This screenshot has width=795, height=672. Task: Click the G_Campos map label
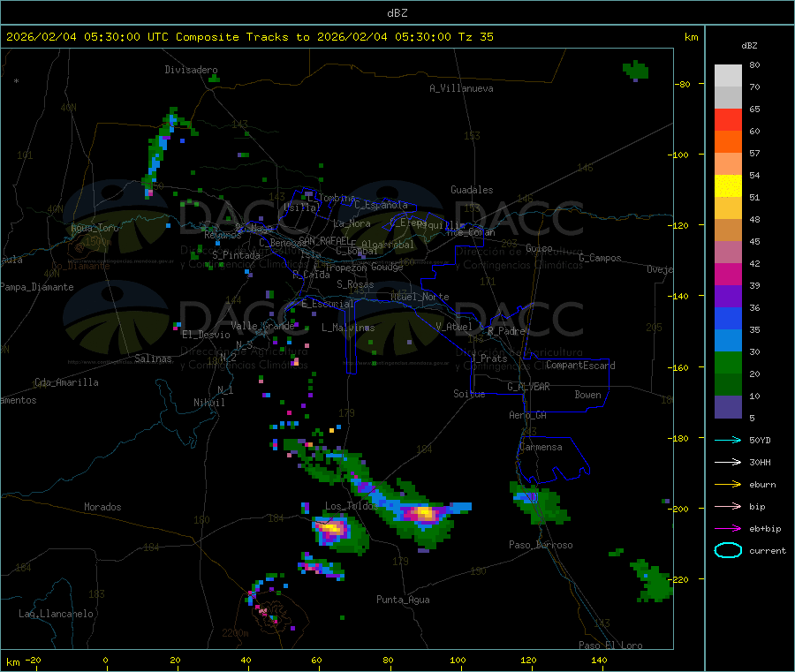pos(600,258)
